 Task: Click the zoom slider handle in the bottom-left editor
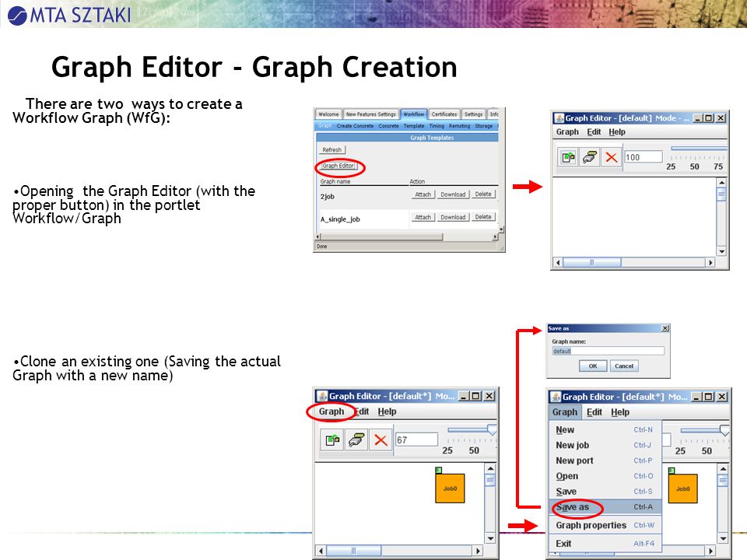coord(492,430)
